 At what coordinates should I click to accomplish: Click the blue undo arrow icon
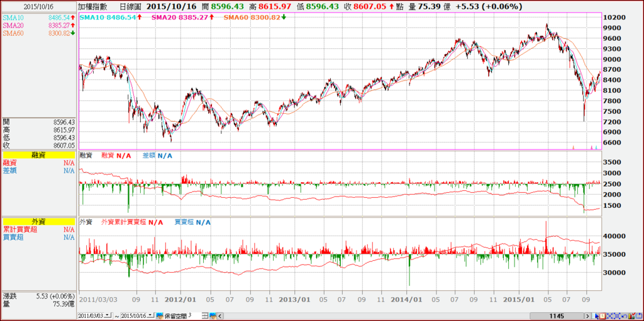tap(625, 317)
